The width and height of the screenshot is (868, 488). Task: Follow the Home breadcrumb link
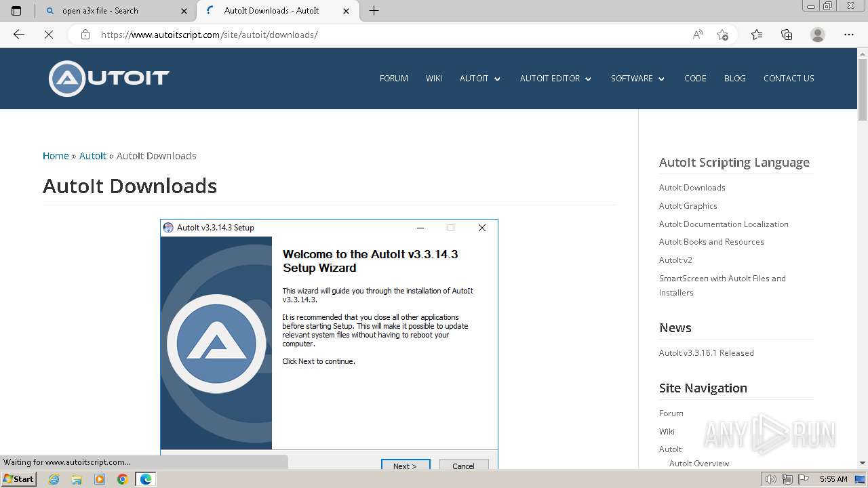click(56, 156)
